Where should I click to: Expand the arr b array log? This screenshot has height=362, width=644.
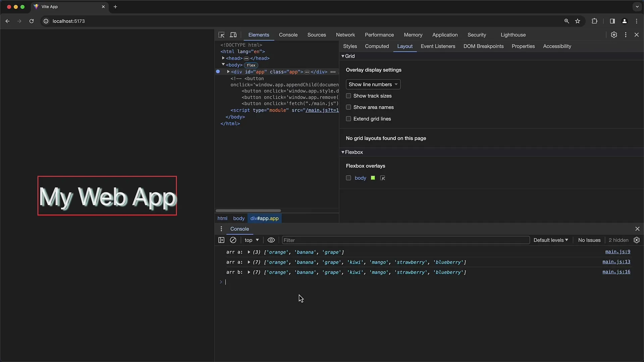[249, 272]
